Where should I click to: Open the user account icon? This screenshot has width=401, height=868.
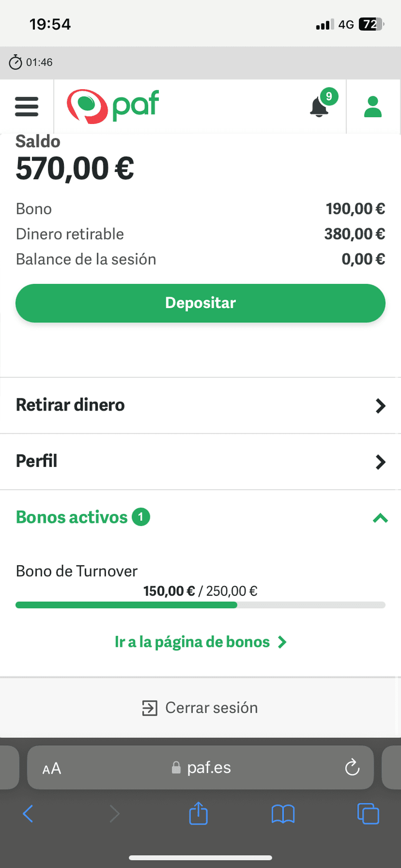(373, 107)
